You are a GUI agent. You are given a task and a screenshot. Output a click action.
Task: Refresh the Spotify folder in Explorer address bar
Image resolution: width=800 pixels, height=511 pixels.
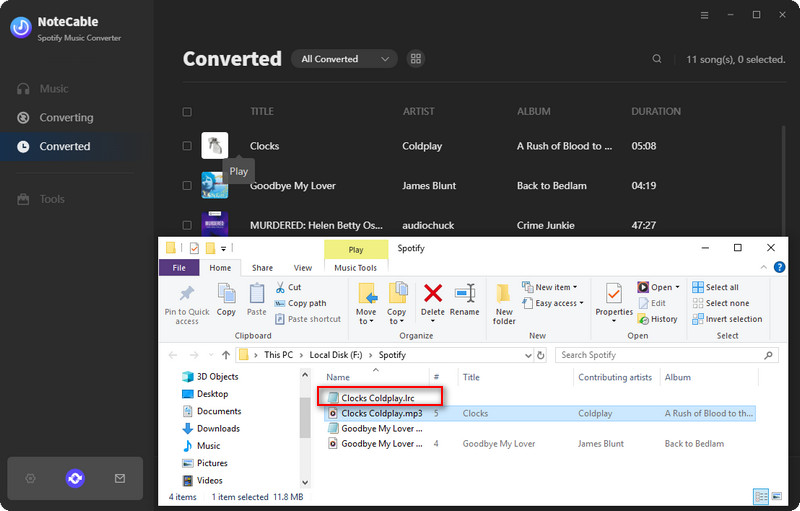541,355
